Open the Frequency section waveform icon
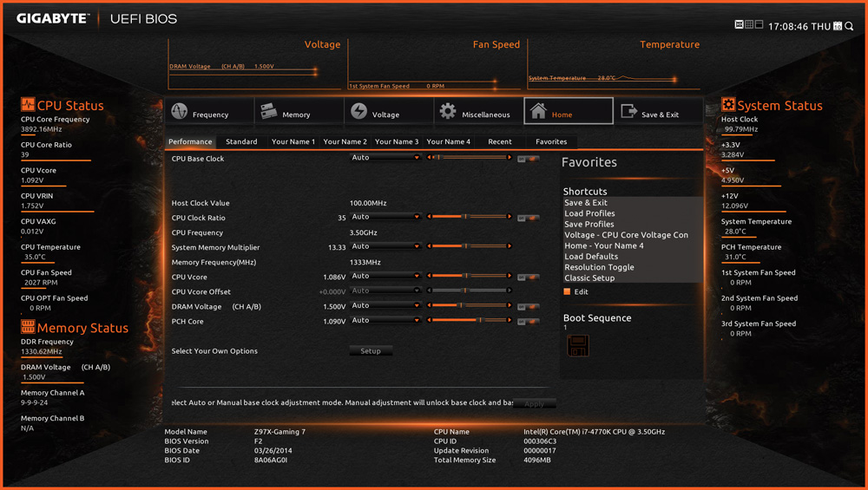Screen dimensions: 868x490 [x=180, y=111]
